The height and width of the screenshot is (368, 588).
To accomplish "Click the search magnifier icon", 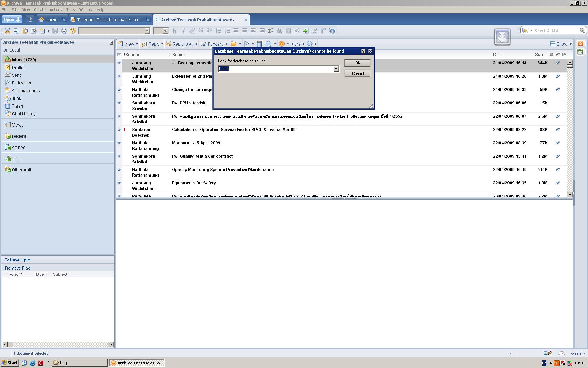I will (x=582, y=30).
